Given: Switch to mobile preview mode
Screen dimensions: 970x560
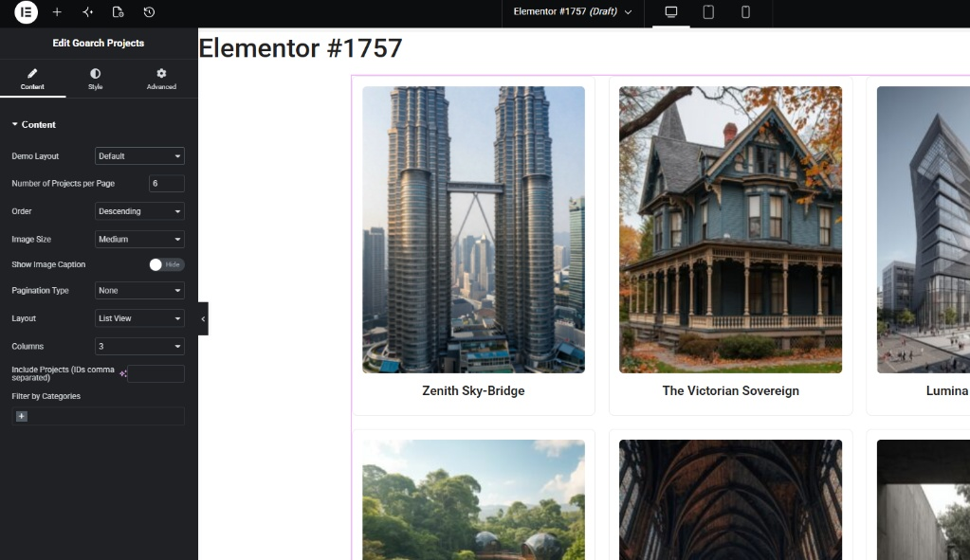Looking at the screenshot, I should pos(745,11).
